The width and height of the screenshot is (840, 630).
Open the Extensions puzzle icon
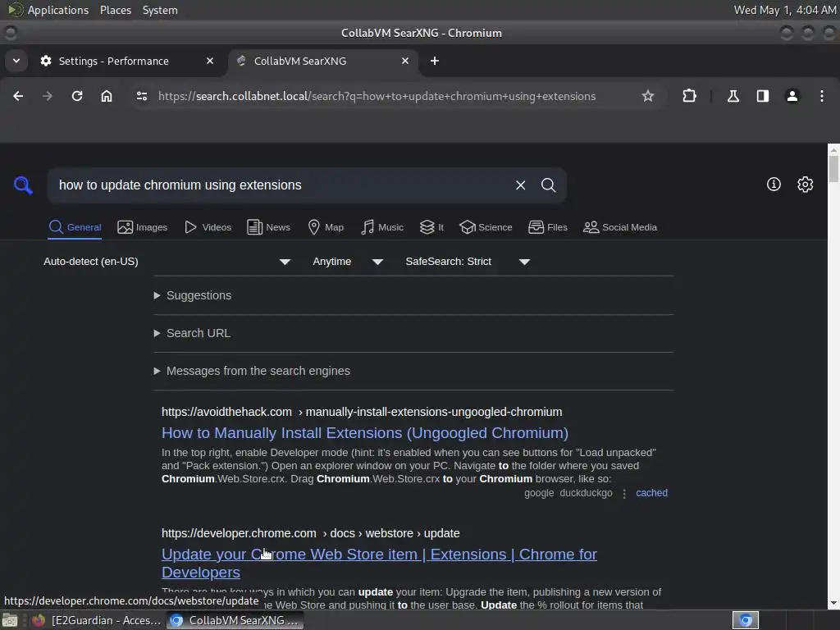click(689, 96)
